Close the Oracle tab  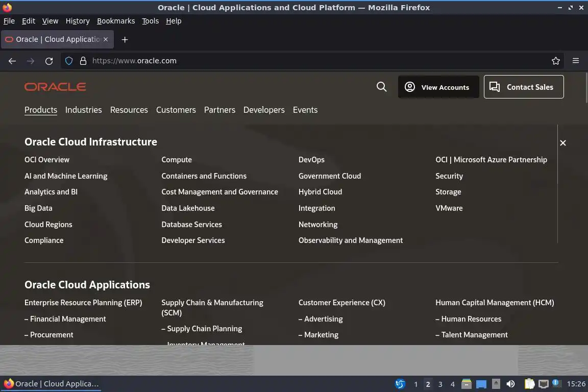click(106, 39)
